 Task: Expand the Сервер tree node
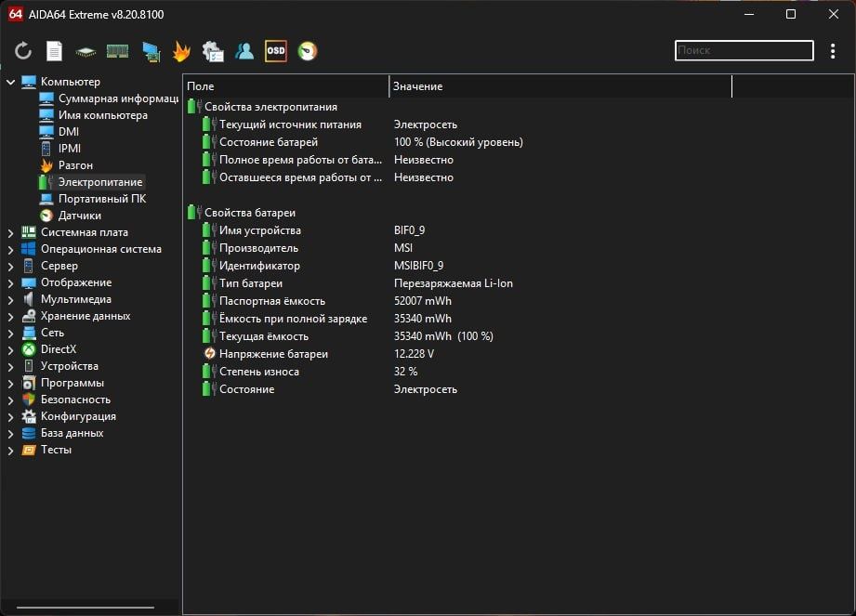[10, 267]
